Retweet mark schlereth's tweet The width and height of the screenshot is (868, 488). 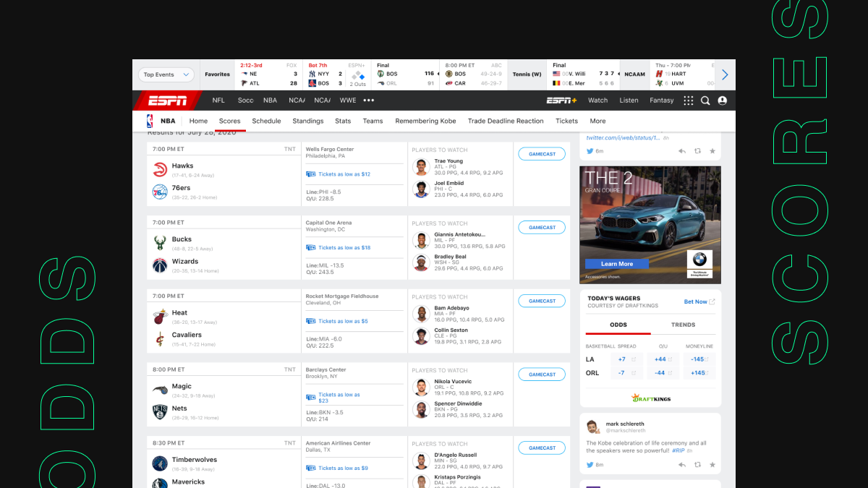coord(697,465)
